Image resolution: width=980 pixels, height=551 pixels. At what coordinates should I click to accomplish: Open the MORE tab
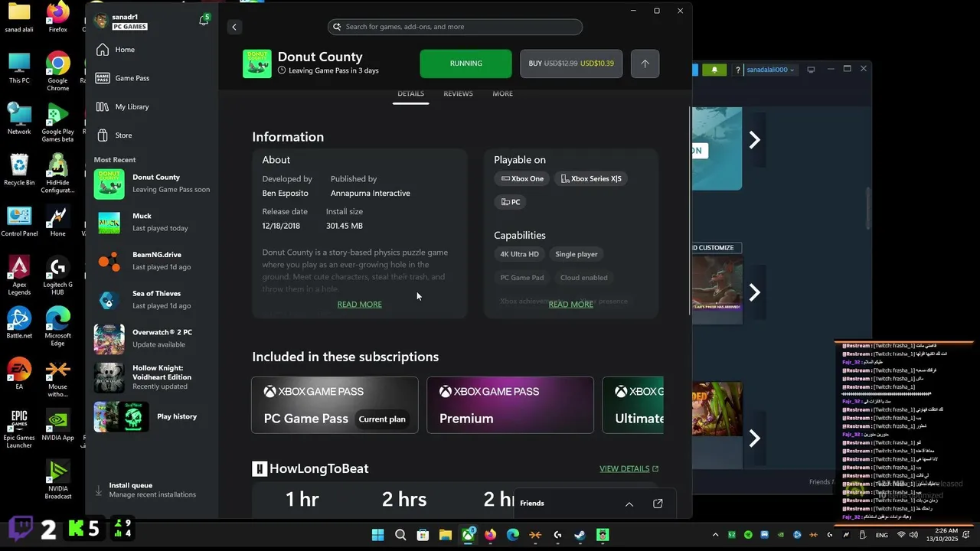502,93
